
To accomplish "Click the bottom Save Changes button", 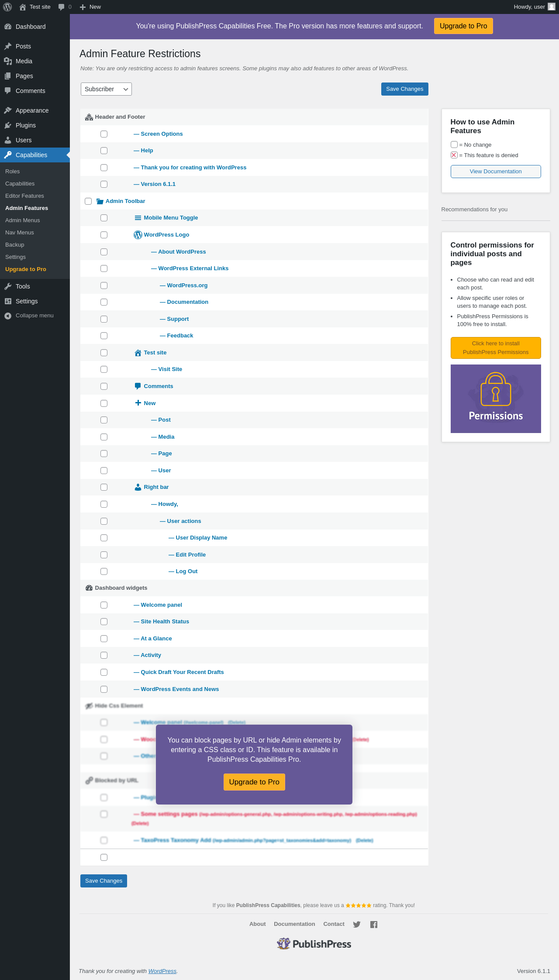I will (104, 881).
